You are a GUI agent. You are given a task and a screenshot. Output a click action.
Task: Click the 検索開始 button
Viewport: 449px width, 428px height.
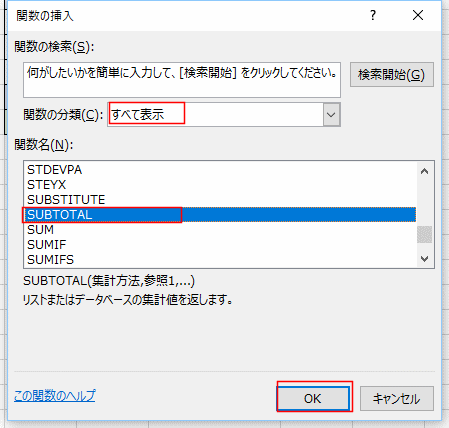pyautogui.click(x=392, y=75)
